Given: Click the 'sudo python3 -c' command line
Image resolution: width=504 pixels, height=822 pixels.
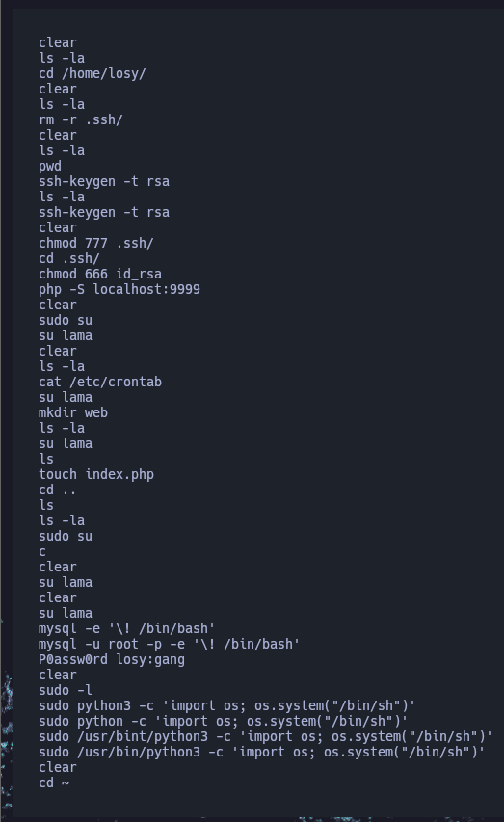Looking at the screenshot, I should pos(227,705).
